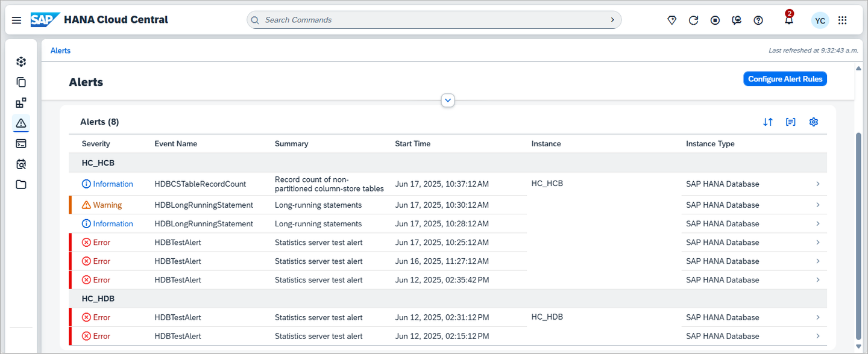Open the hamburger navigation menu
Viewport: 868px width, 354px height.
point(17,20)
